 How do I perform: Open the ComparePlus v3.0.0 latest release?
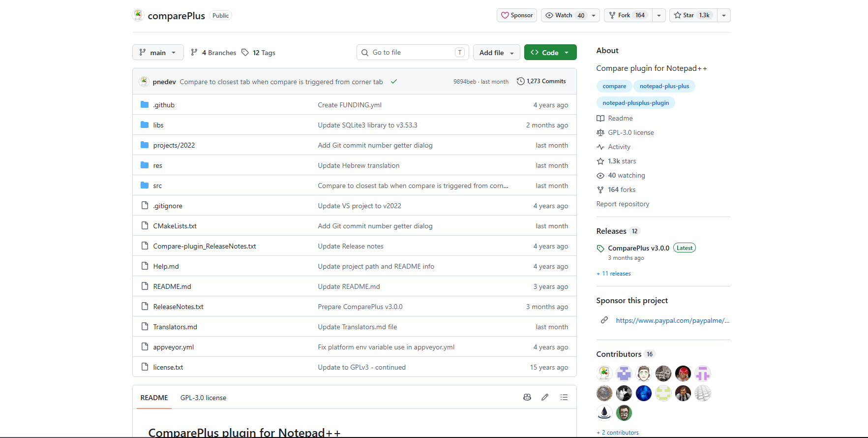click(638, 248)
